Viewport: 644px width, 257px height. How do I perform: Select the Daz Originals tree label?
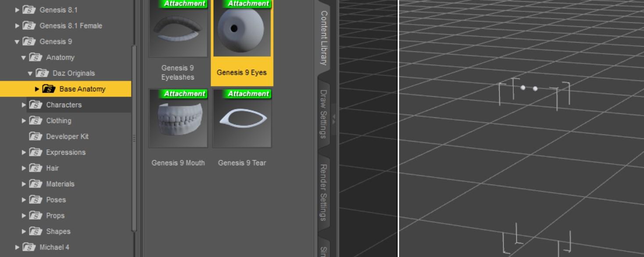[x=74, y=73]
